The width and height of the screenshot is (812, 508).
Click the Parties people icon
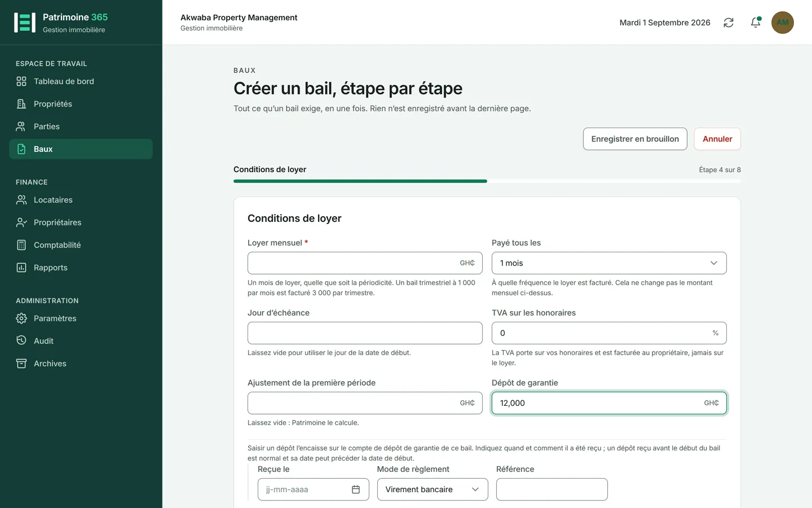[x=21, y=126]
